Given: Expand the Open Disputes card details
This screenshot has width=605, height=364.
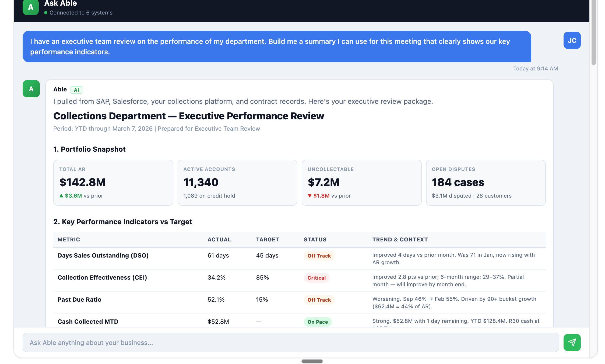Looking at the screenshot, I should (x=486, y=183).
